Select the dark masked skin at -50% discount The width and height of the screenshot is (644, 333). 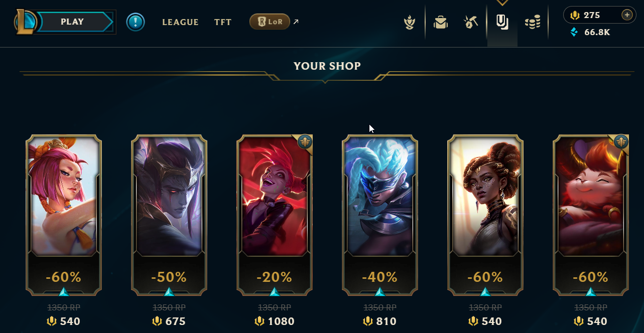click(169, 215)
